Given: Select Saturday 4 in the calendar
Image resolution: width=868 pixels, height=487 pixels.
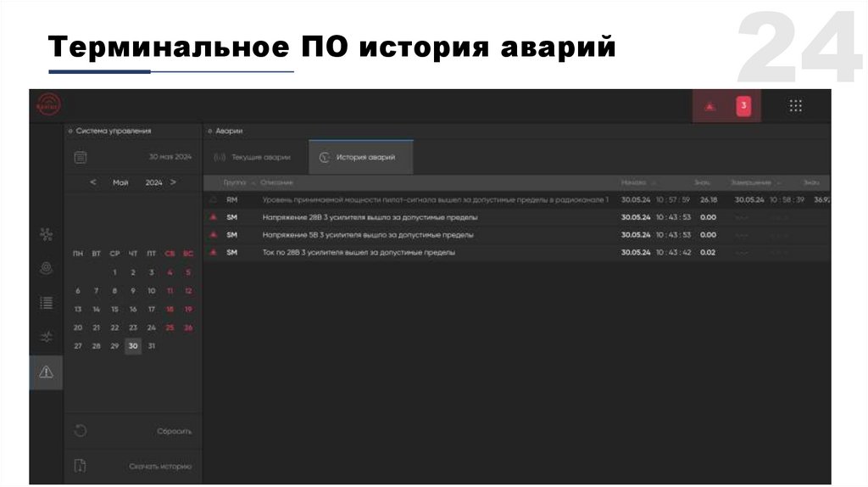Looking at the screenshot, I should [x=170, y=272].
